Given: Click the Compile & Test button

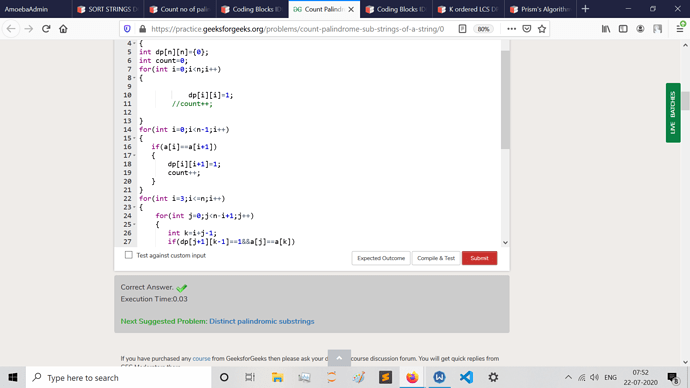Looking at the screenshot, I should 436,258.
